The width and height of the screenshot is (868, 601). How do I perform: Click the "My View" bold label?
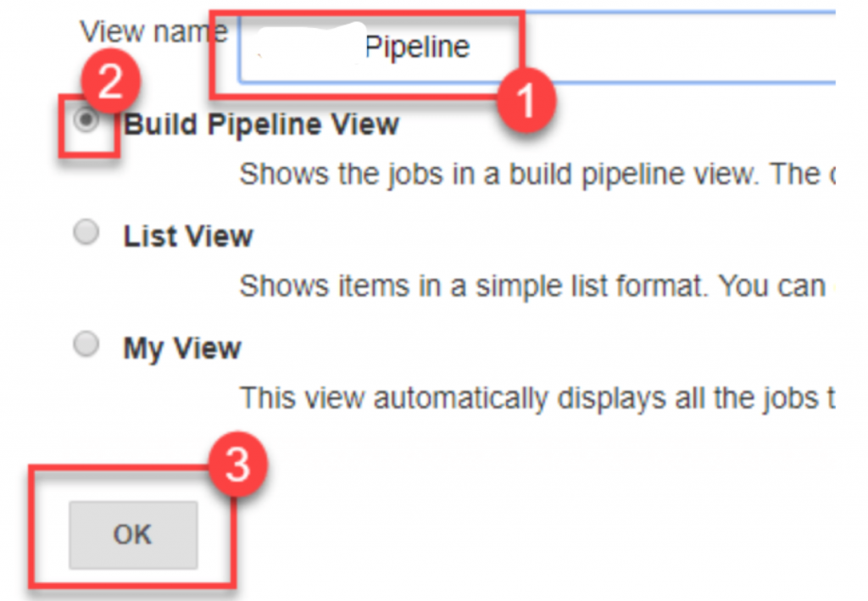[x=182, y=348]
